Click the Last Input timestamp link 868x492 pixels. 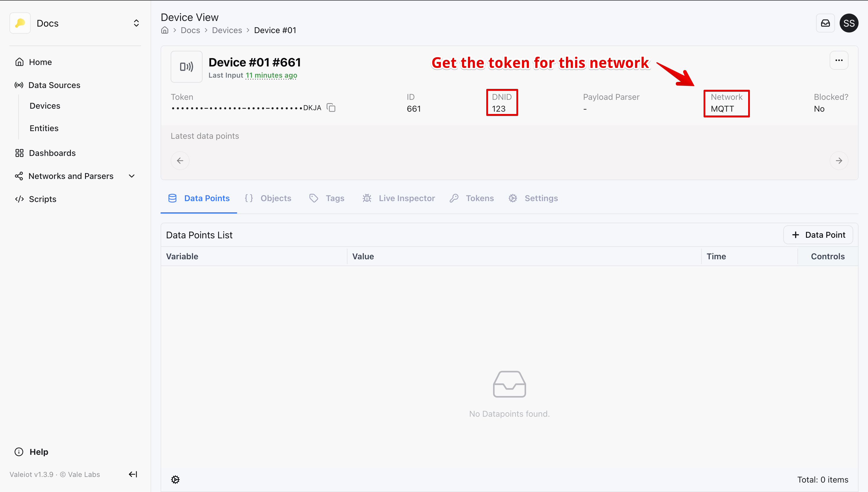tap(271, 75)
